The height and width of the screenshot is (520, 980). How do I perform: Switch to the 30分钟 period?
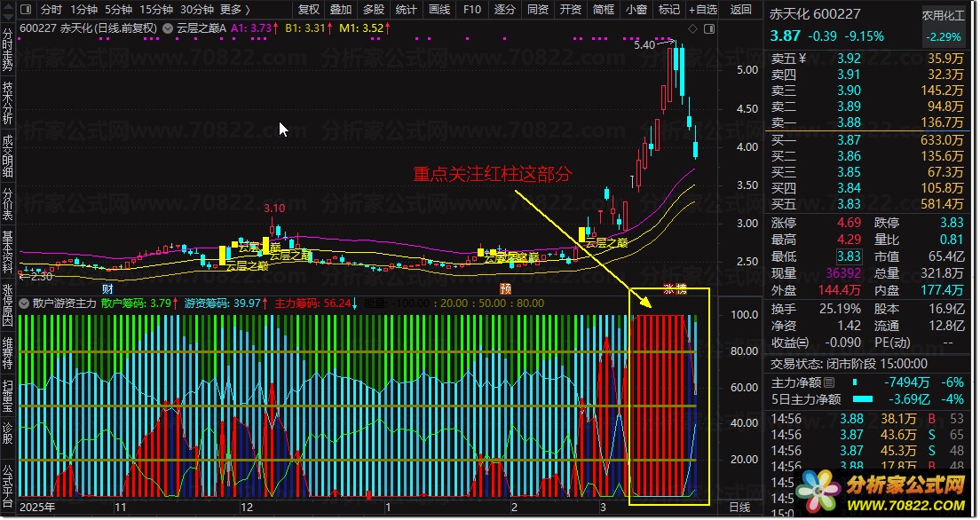pos(197,10)
